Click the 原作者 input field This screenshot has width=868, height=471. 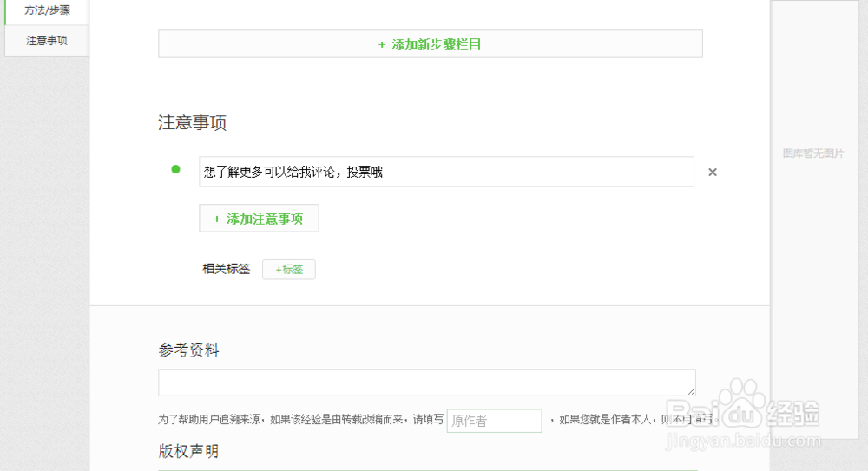pos(495,421)
